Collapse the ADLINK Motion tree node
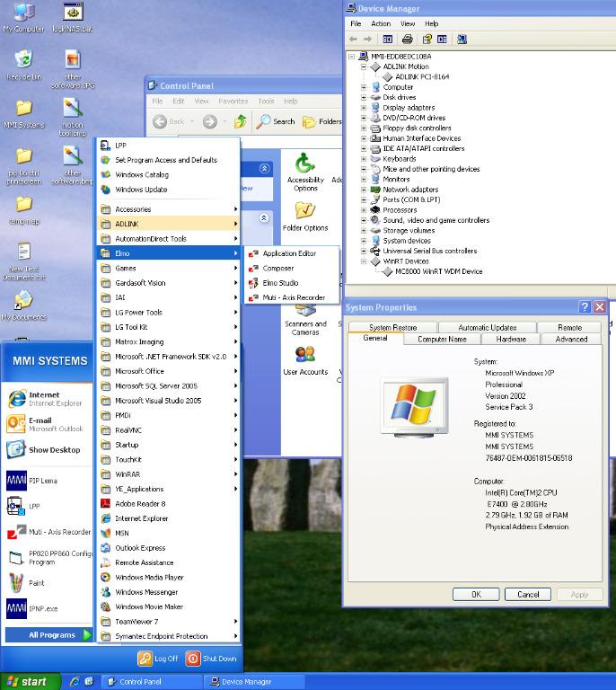Image resolution: width=616 pixels, height=690 pixels. (365, 66)
